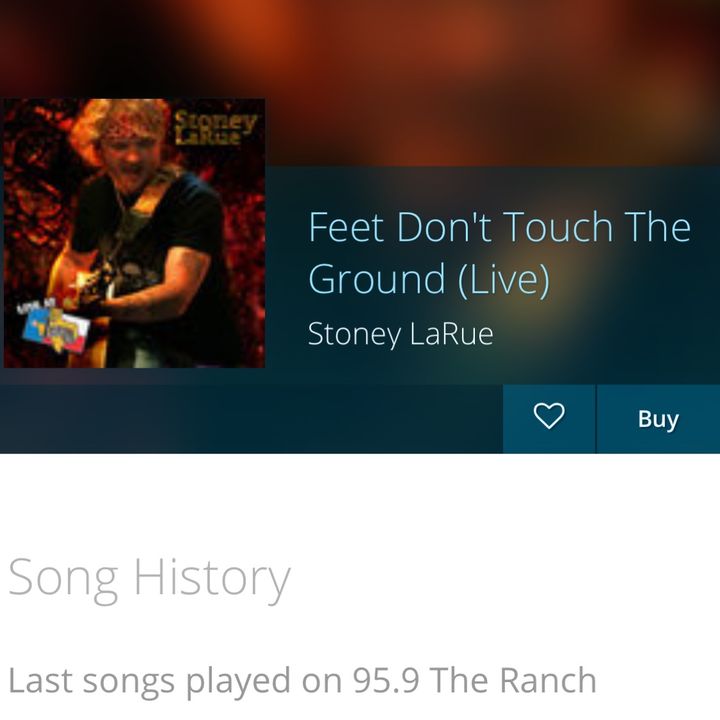Click the Buy button
The height and width of the screenshot is (720, 720).
(658, 419)
